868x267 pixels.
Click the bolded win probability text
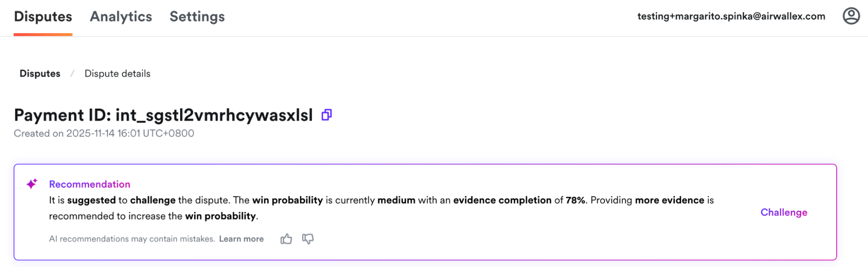(289, 200)
